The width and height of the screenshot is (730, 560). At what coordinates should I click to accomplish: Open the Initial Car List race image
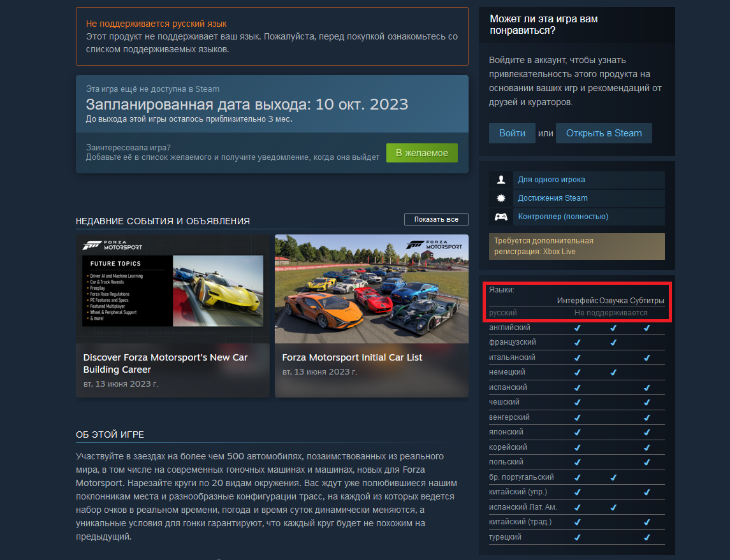point(372,289)
